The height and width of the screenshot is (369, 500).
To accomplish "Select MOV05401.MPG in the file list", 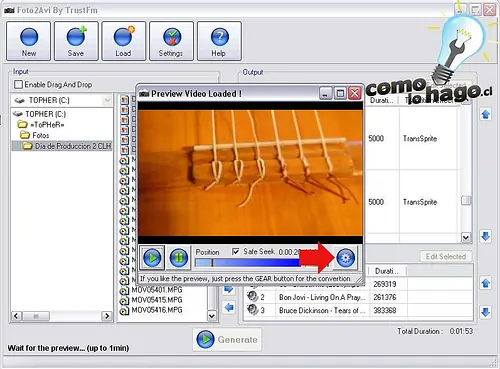I will click(x=157, y=290).
